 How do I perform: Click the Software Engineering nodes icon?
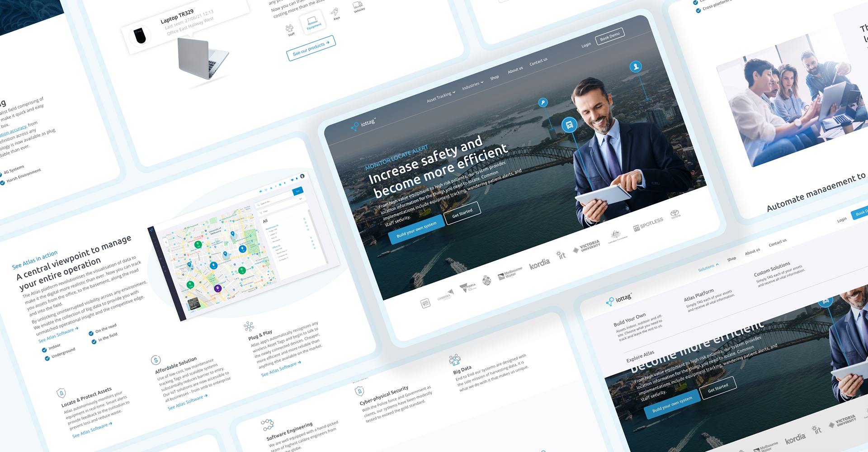click(x=267, y=424)
